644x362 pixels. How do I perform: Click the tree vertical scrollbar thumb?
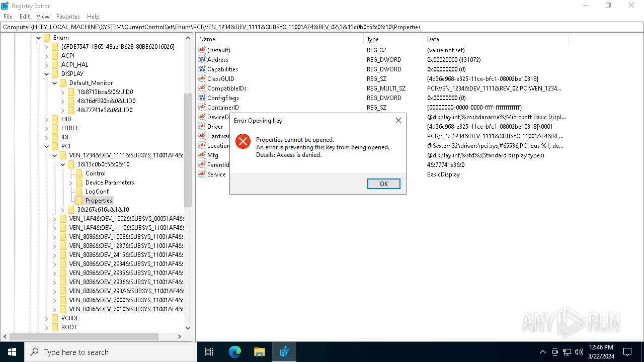[188, 150]
